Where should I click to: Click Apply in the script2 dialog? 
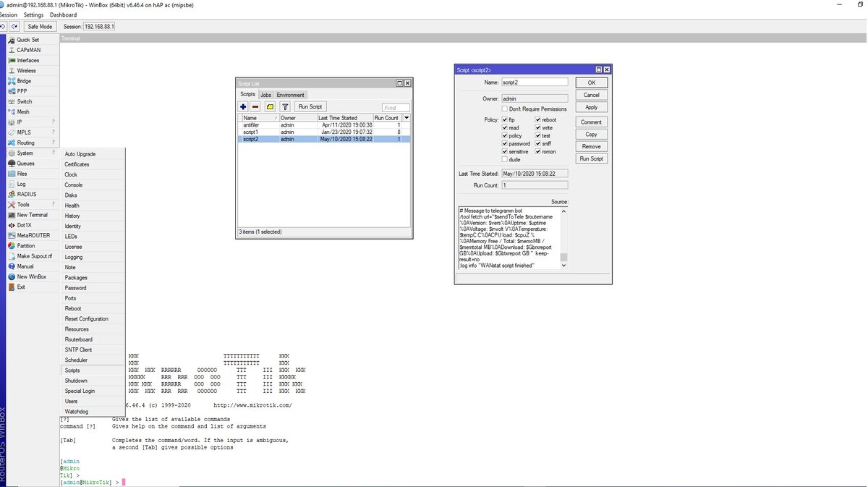(x=591, y=107)
